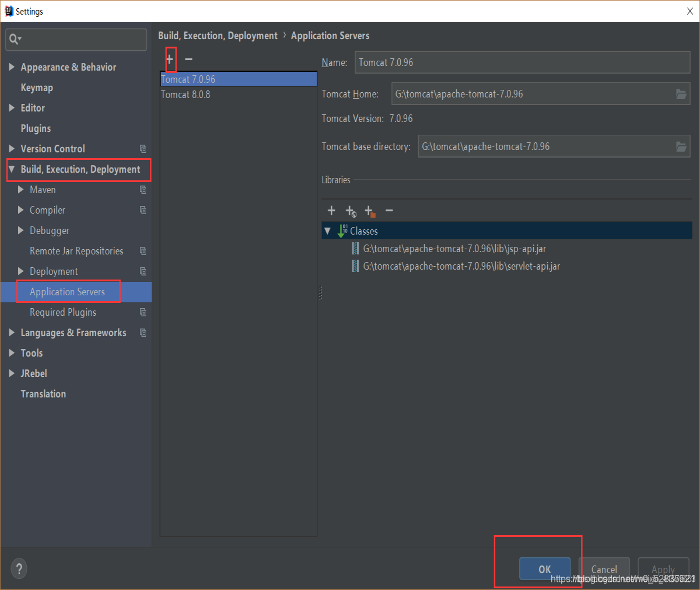
Task: Expand the JRebel section
Action: [12, 373]
